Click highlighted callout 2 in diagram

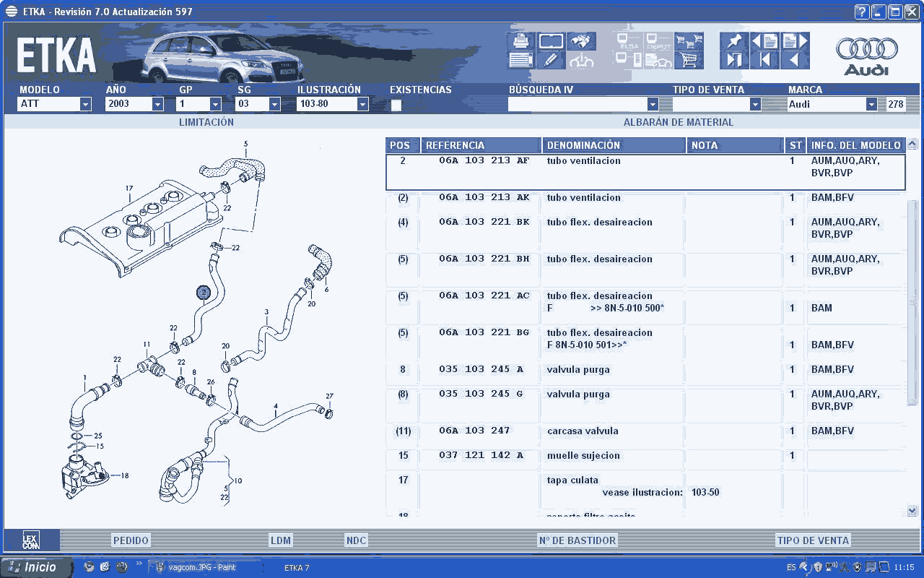pos(204,292)
